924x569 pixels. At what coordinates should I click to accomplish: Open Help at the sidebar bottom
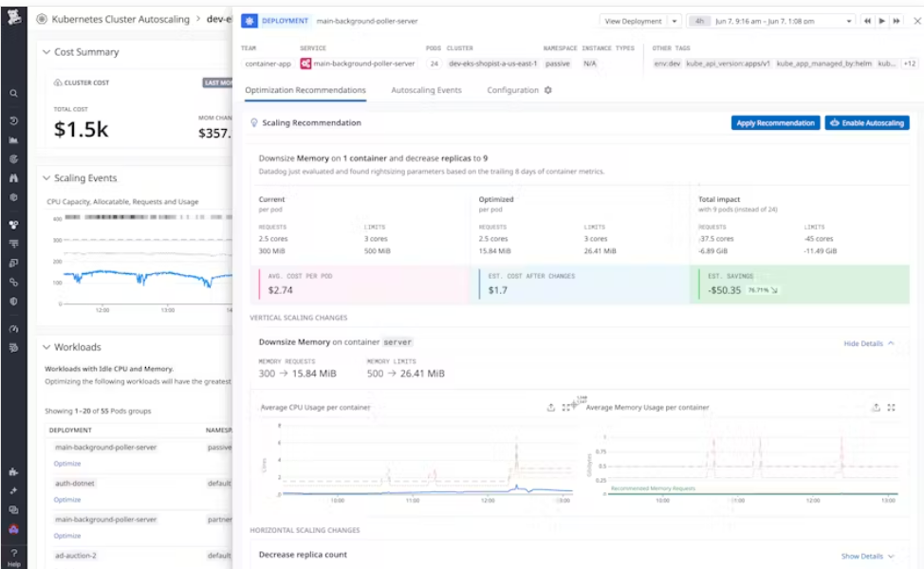(x=13, y=557)
